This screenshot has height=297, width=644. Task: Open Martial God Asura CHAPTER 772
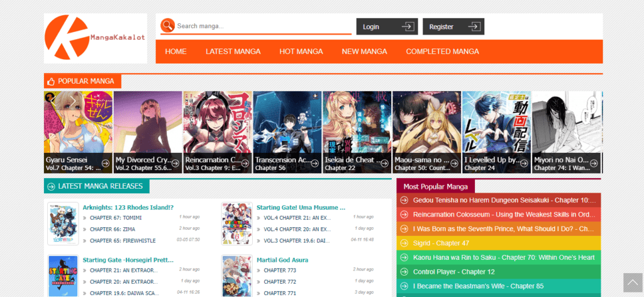point(280,282)
